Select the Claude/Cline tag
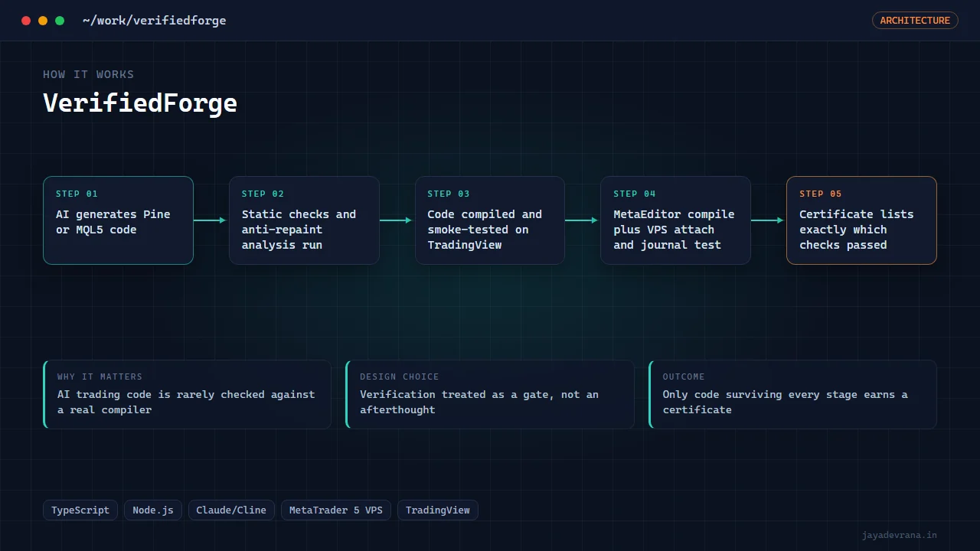The height and width of the screenshot is (551, 980). point(231,510)
